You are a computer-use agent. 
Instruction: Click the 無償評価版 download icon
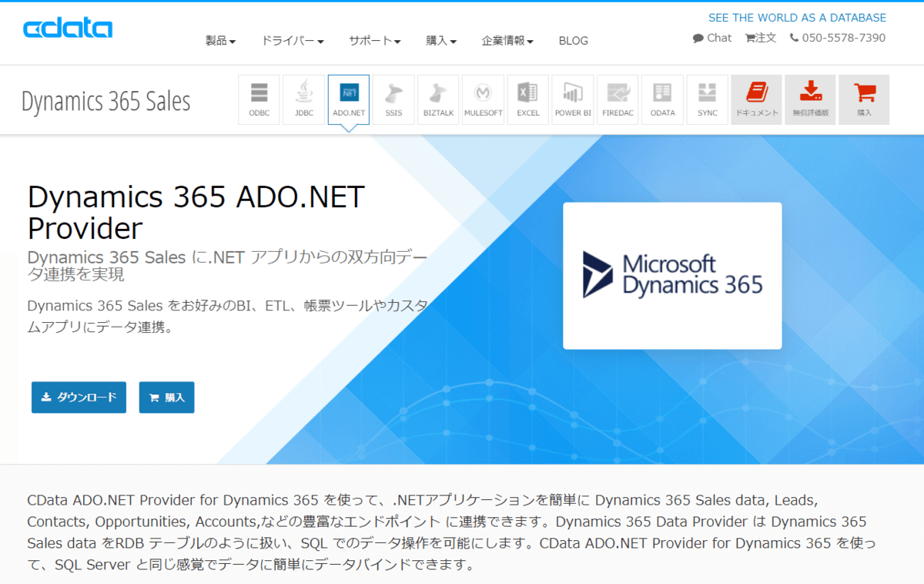pyautogui.click(x=810, y=99)
